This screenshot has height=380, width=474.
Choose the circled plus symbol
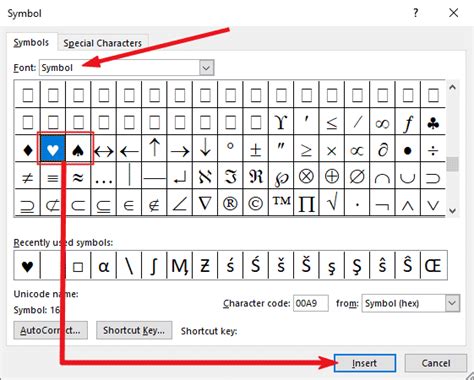click(332, 177)
